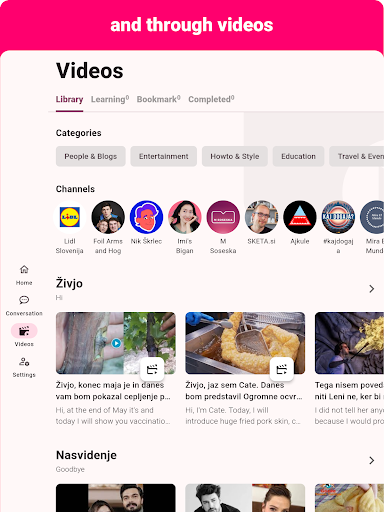Image resolution: width=384 pixels, height=512 pixels.
Task: Click the Categories heading
Action: [79, 133]
